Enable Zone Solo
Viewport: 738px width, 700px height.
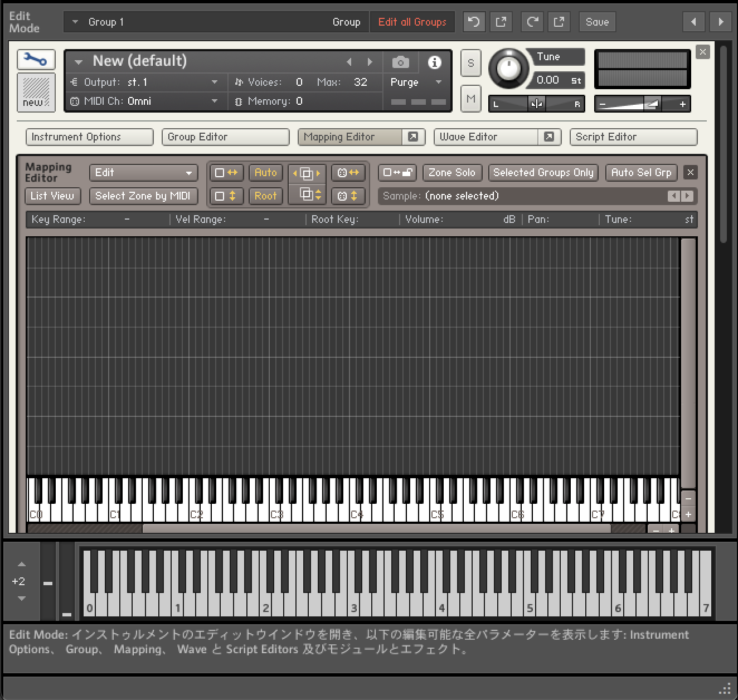(x=452, y=173)
